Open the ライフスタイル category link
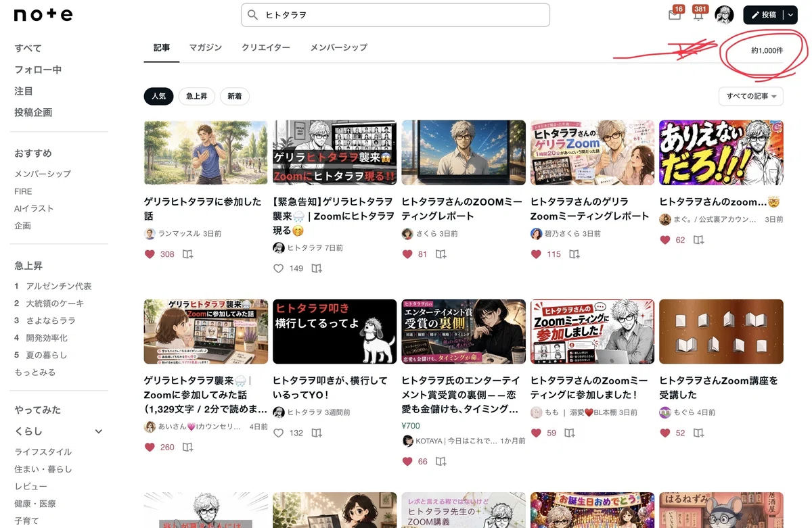 tap(43, 452)
